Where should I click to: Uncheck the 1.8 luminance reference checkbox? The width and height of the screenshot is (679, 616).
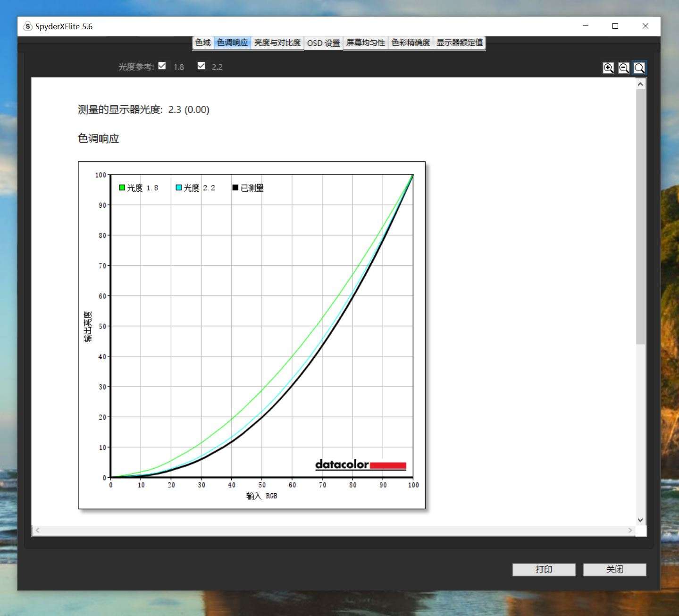pyautogui.click(x=162, y=66)
